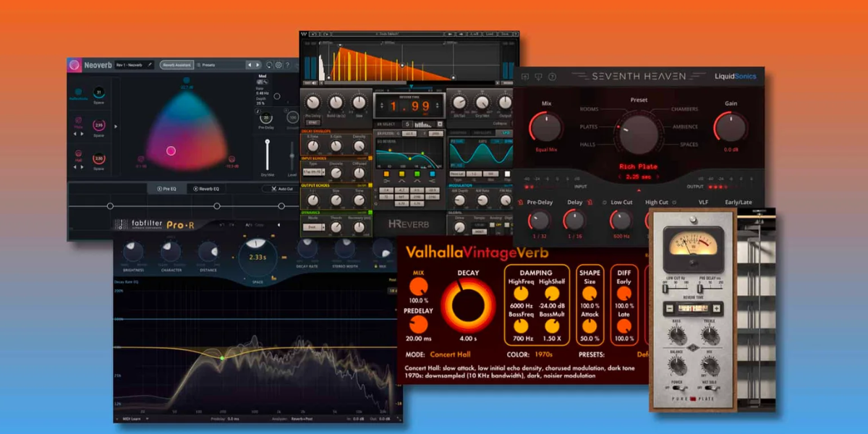Select the CHAMBERS preset category in Seventh Heaven
This screenshot has width=868, height=434.
[x=684, y=109]
